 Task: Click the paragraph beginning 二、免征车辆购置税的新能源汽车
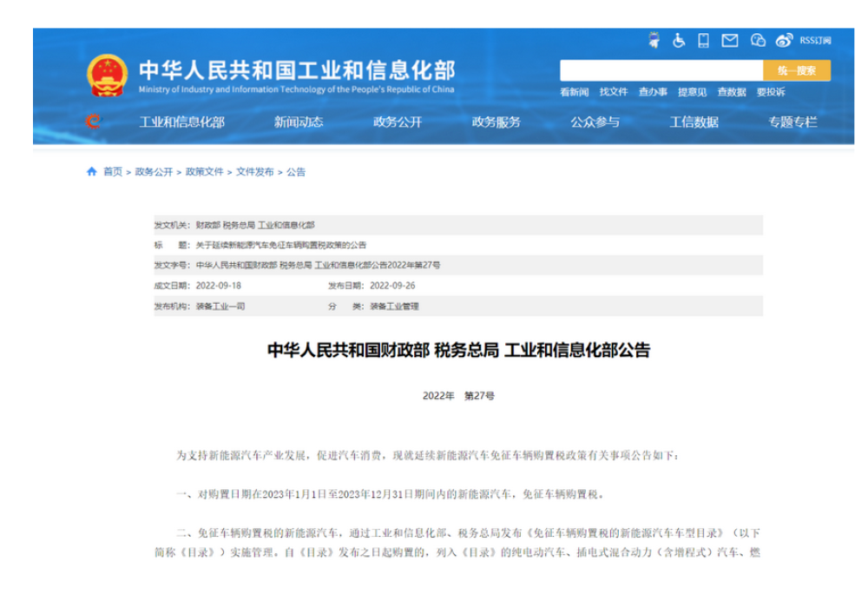[x=457, y=542]
